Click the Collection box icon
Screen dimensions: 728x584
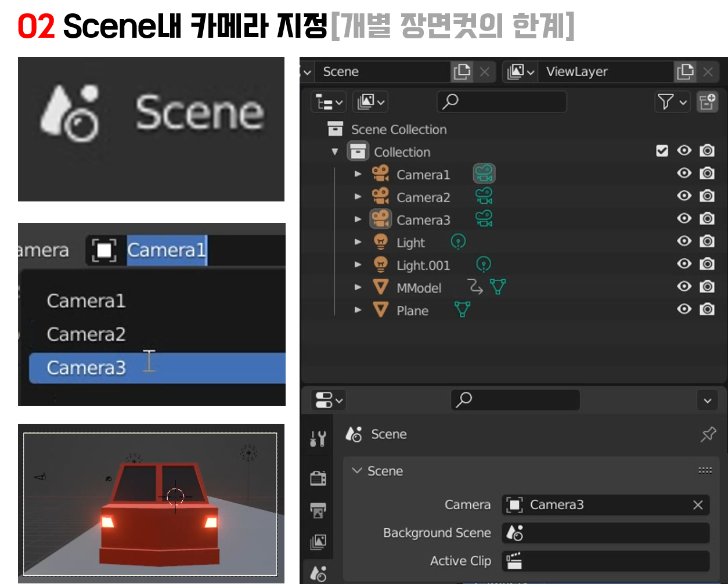(x=358, y=151)
